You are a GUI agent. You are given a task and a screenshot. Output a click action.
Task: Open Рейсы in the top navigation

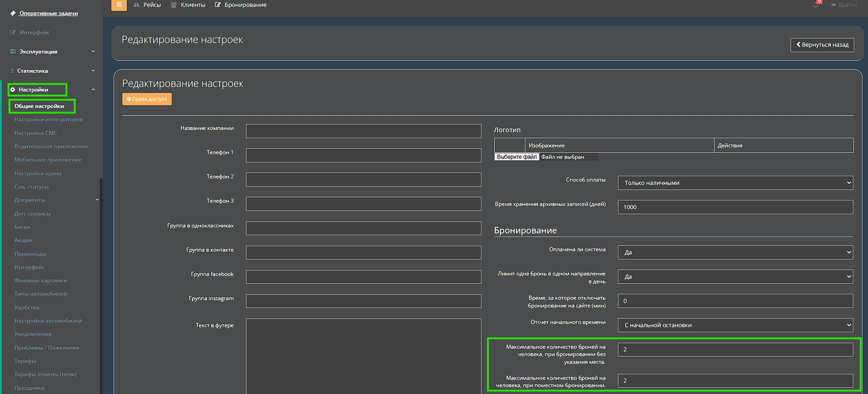pos(147,5)
